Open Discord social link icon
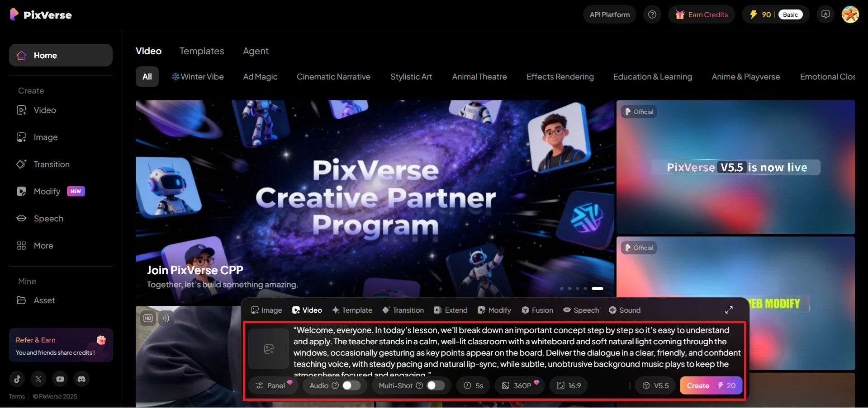 pos(81,379)
